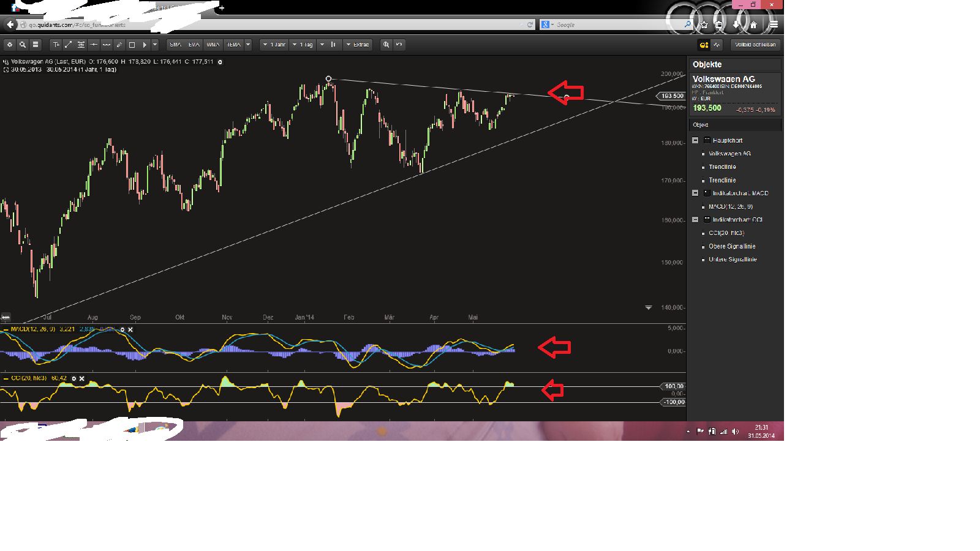Screen dimensions: 980x551
Task: Select Obere Signallinie in the objects tree
Action: tap(732, 246)
